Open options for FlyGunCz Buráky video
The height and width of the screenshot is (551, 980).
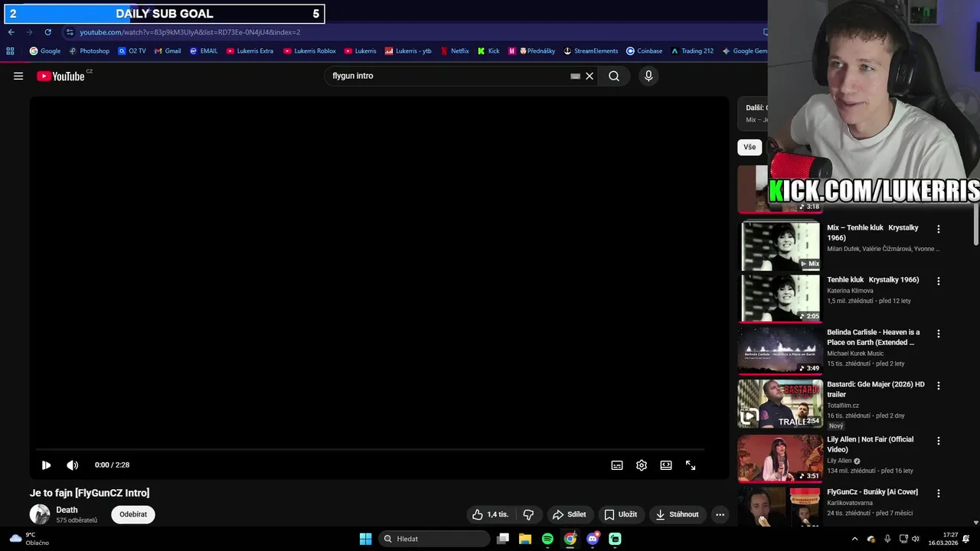coord(938,494)
